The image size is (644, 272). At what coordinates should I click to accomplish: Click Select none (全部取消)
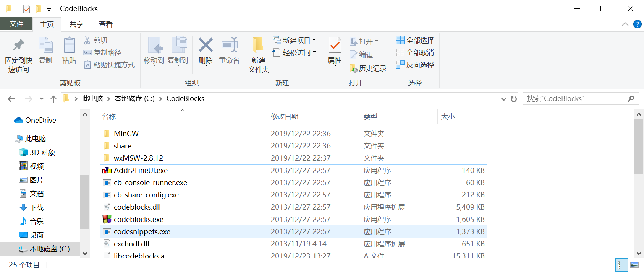415,52
